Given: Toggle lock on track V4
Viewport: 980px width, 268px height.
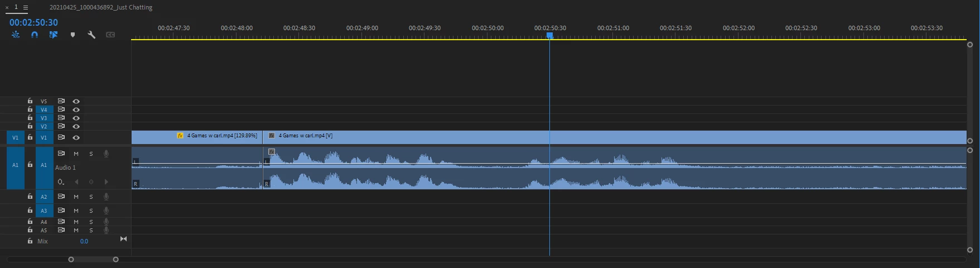Looking at the screenshot, I should [x=30, y=109].
